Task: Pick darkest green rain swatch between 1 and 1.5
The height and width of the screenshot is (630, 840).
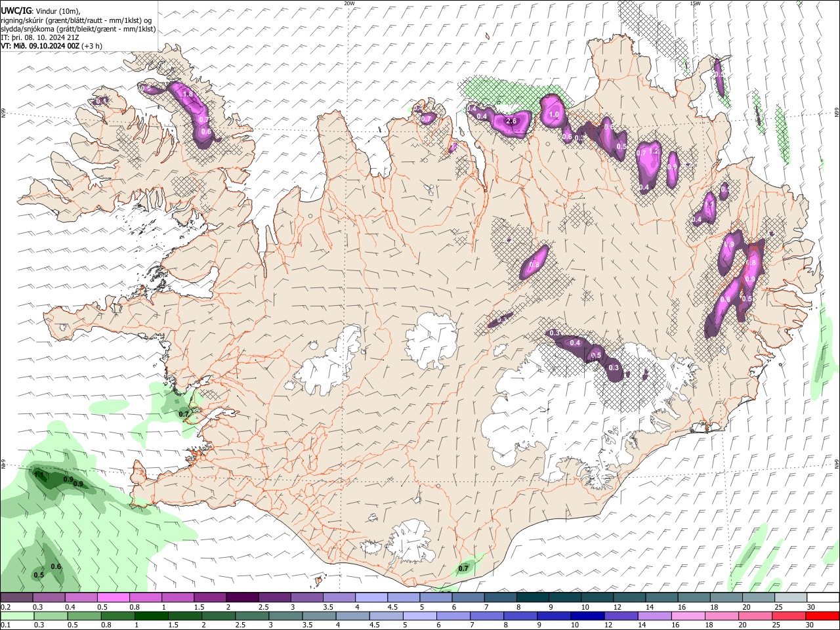Action: pos(150,616)
